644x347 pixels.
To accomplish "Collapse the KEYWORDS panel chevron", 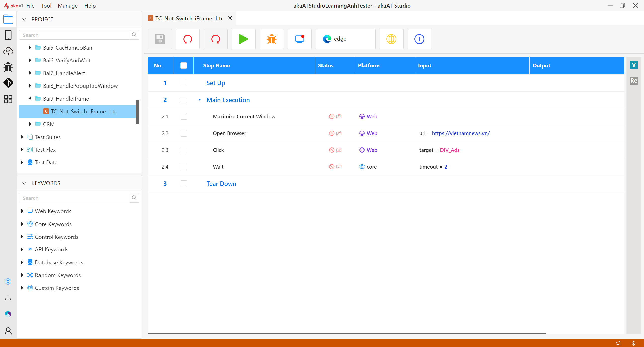I will 24,183.
